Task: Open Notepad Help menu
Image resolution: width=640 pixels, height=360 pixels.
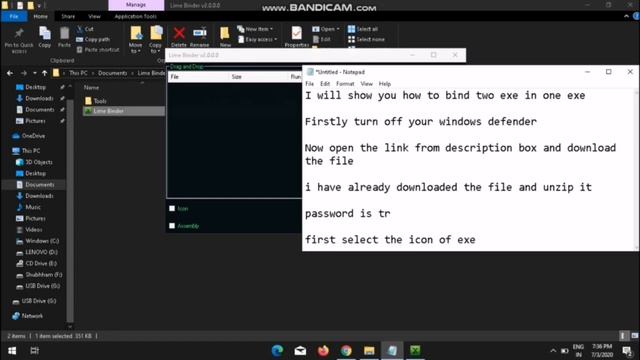Action: (385, 84)
